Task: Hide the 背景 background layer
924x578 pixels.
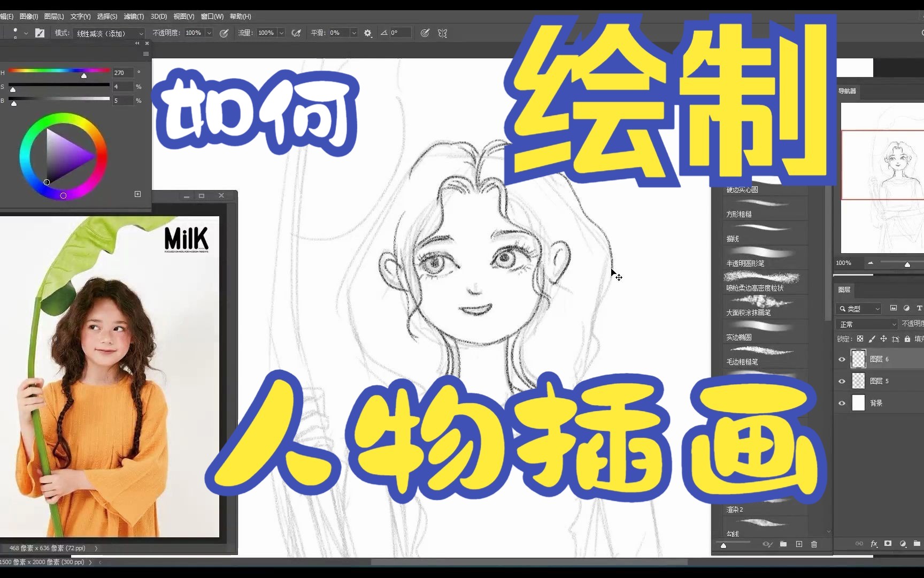Action: (x=842, y=403)
